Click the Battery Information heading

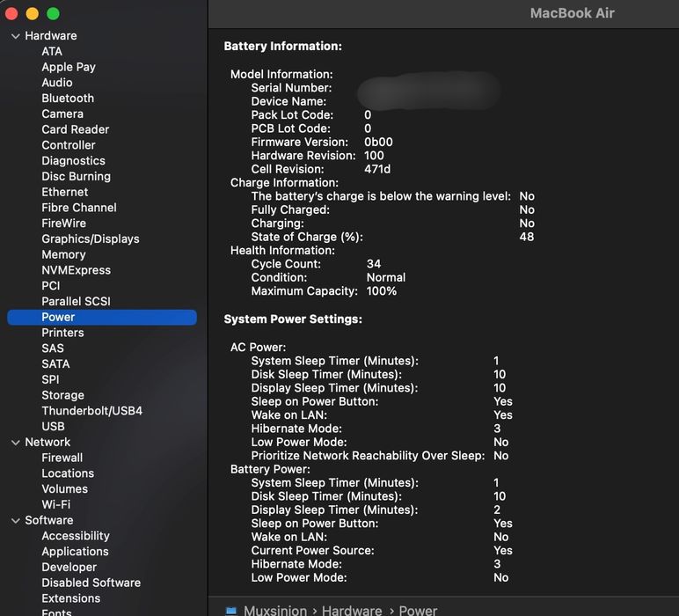[283, 47]
